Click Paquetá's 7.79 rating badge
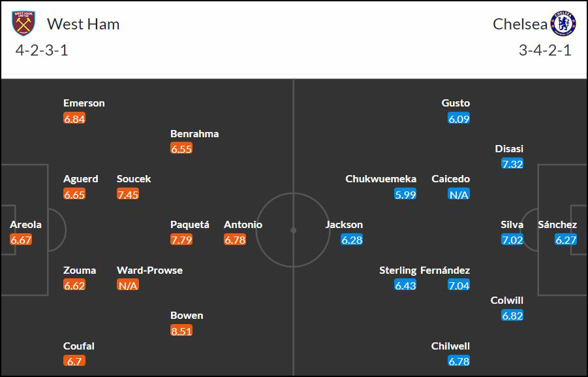 pyautogui.click(x=181, y=240)
